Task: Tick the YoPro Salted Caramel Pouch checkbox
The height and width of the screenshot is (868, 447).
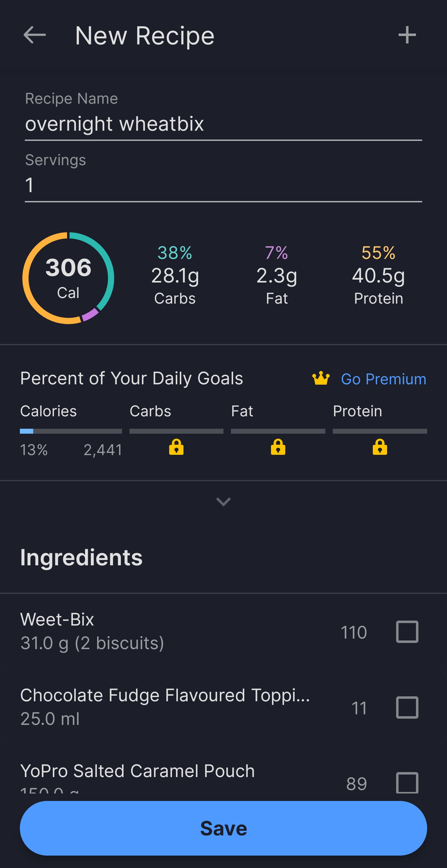Action: [407, 783]
